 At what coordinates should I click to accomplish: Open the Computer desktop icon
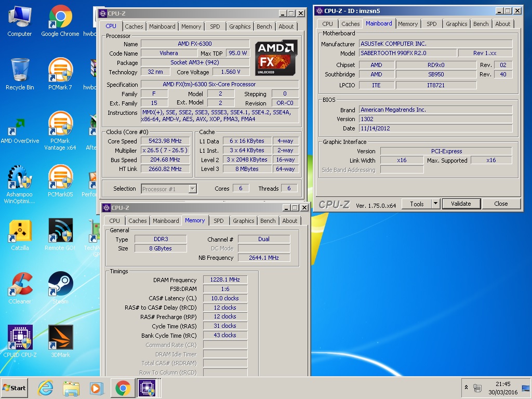pyautogui.click(x=20, y=21)
